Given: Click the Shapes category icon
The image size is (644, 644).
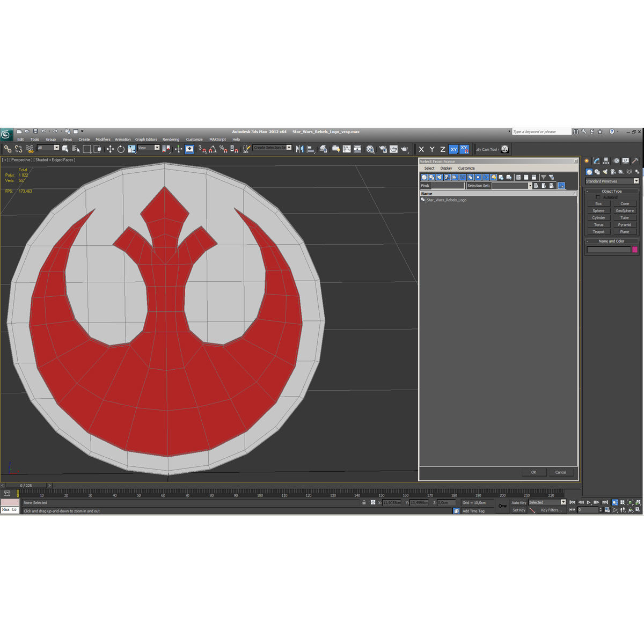Looking at the screenshot, I should 597,172.
